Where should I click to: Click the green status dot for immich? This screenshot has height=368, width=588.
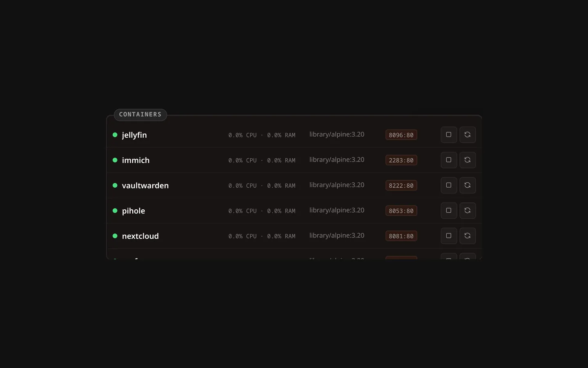tap(115, 160)
